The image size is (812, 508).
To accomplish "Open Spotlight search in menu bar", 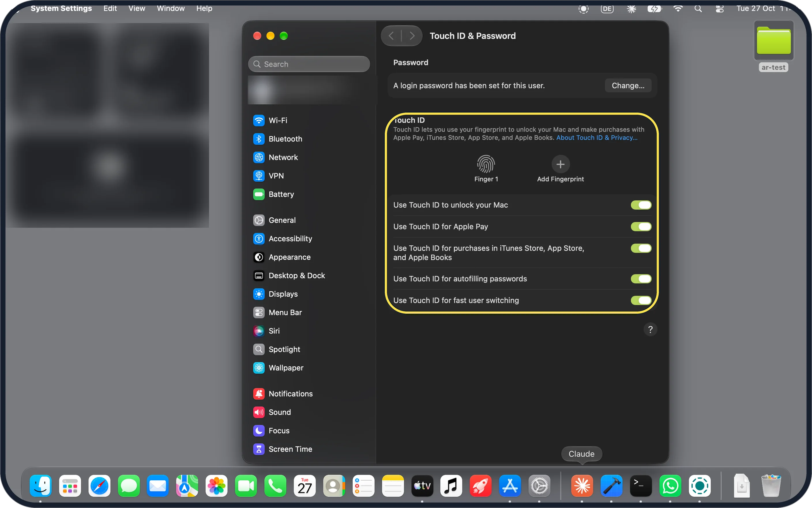I will pos(698,9).
